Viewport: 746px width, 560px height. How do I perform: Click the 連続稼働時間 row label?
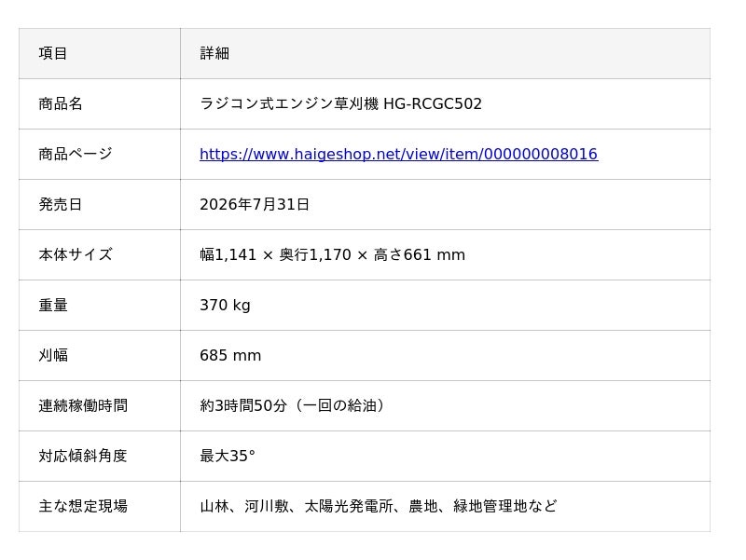[83, 405]
